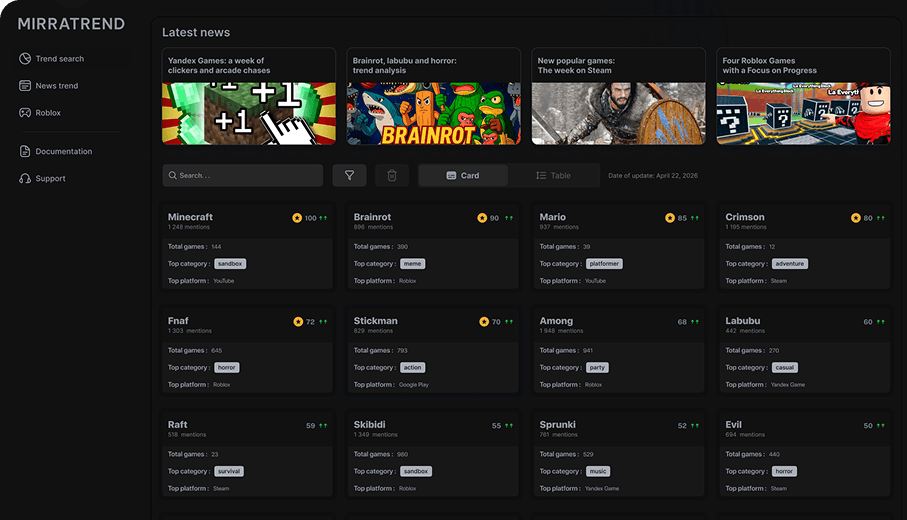Switch to Table view
Viewport: 907px width, 520px height.
(x=553, y=176)
